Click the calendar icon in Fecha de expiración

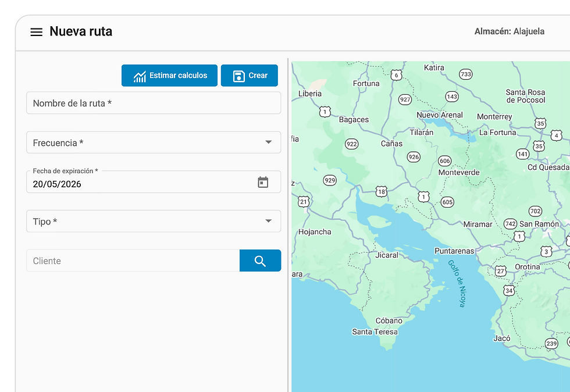pos(263,182)
